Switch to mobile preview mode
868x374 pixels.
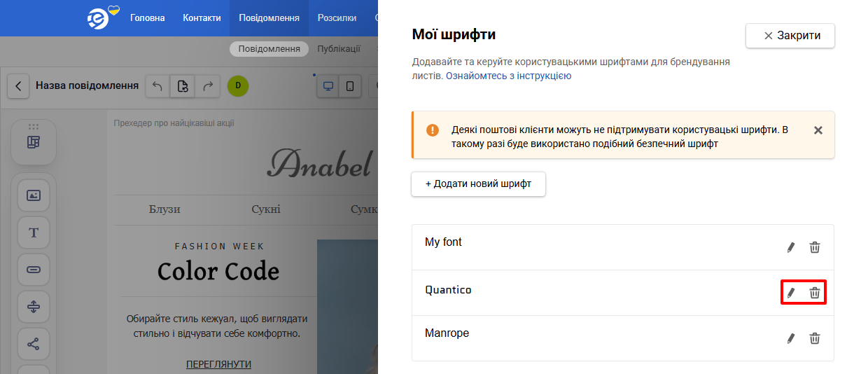350,86
